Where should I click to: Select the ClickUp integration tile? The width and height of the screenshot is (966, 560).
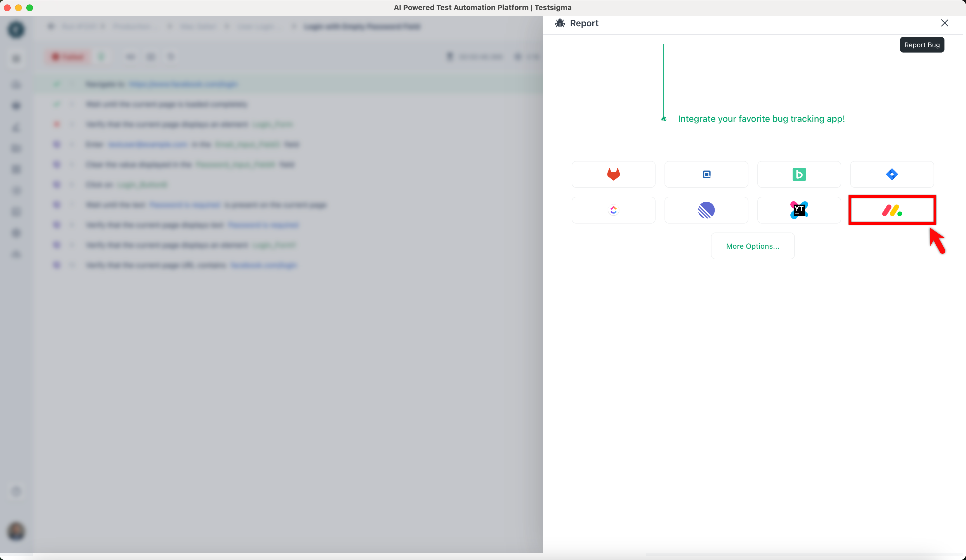click(x=613, y=210)
